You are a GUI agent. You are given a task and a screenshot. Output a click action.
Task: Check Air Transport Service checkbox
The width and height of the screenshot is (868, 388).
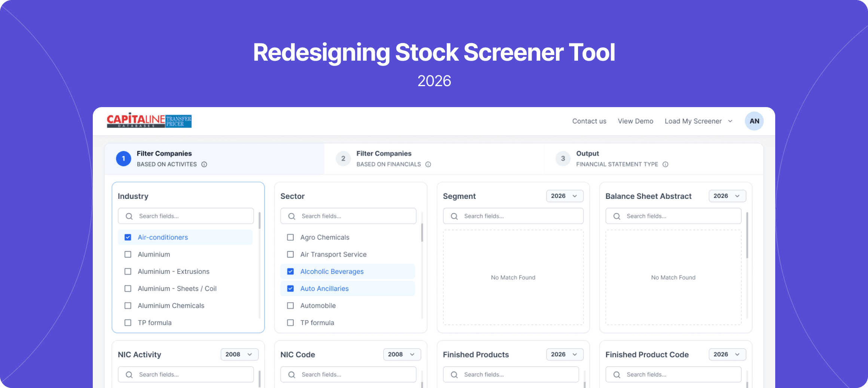[x=290, y=254]
